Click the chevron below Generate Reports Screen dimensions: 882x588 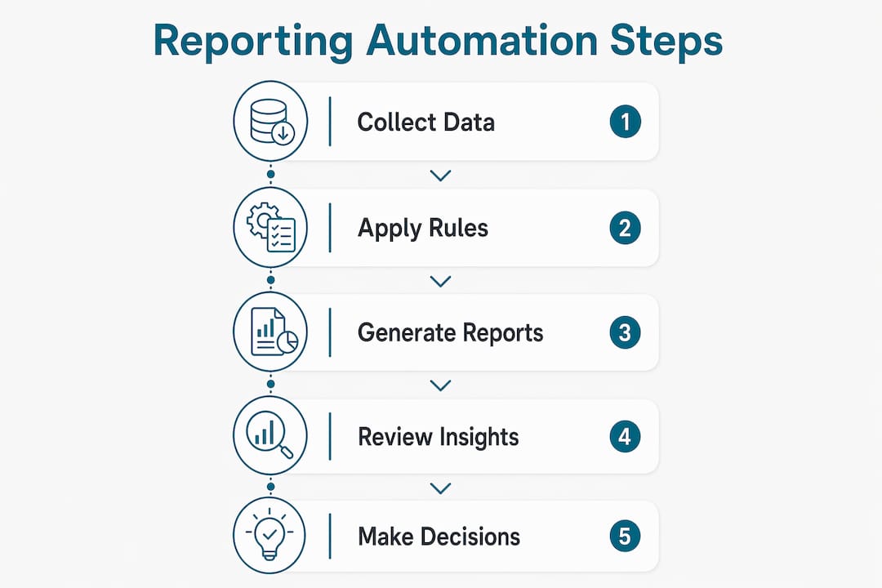click(x=440, y=385)
